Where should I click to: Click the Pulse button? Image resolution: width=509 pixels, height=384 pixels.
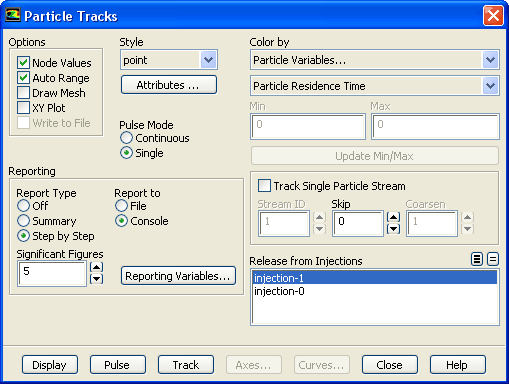coord(118,365)
